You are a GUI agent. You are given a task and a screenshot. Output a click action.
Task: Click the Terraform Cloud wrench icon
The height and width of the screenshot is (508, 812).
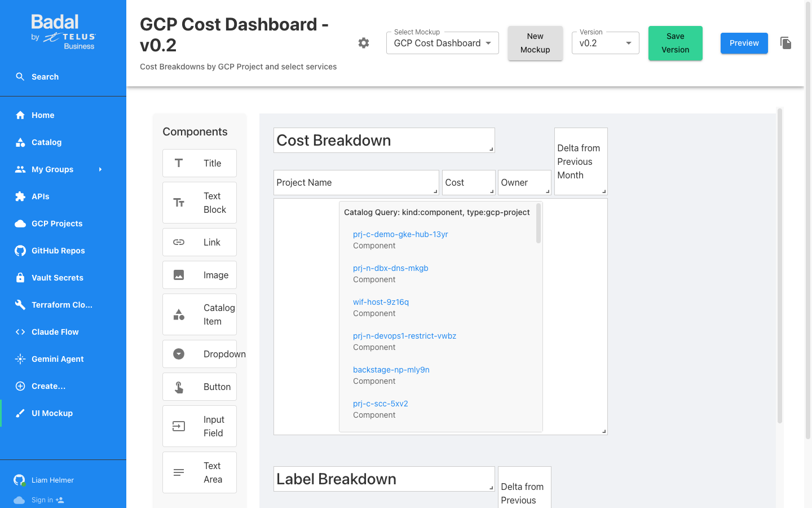(x=20, y=305)
